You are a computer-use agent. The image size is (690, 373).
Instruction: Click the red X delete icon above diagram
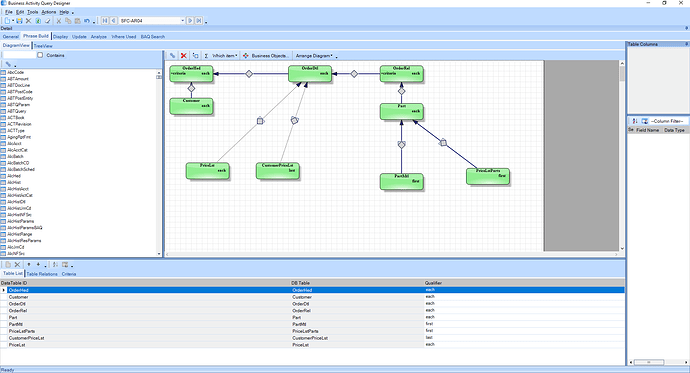coord(184,56)
